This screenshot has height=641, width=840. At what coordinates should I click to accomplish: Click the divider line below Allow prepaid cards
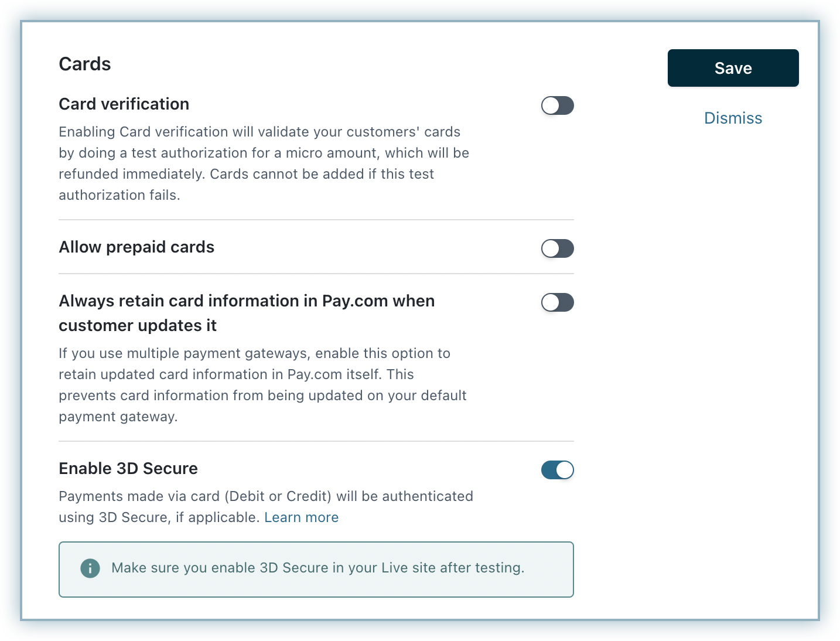316,274
